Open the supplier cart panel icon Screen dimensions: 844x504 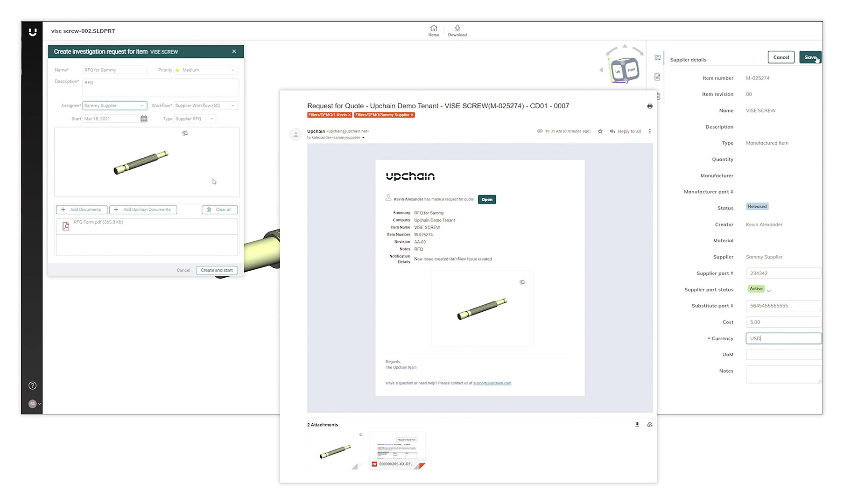coord(657,57)
